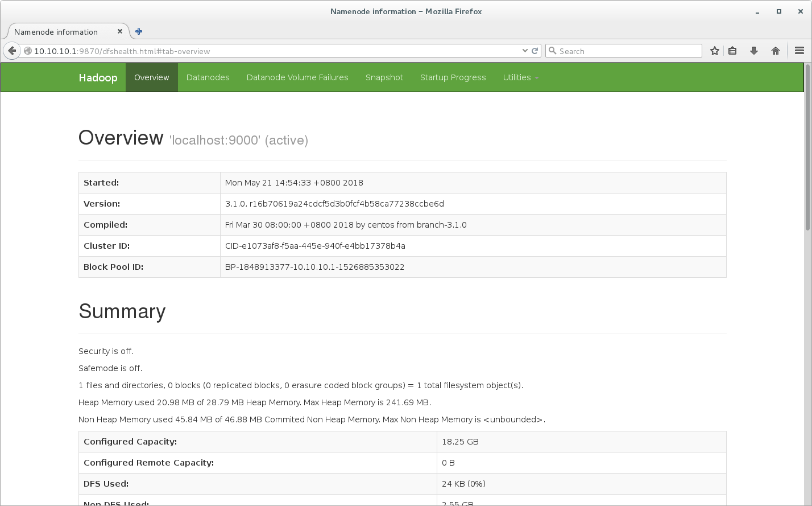Click the Hadoop brand link
The image size is (812, 506).
[98, 77]
